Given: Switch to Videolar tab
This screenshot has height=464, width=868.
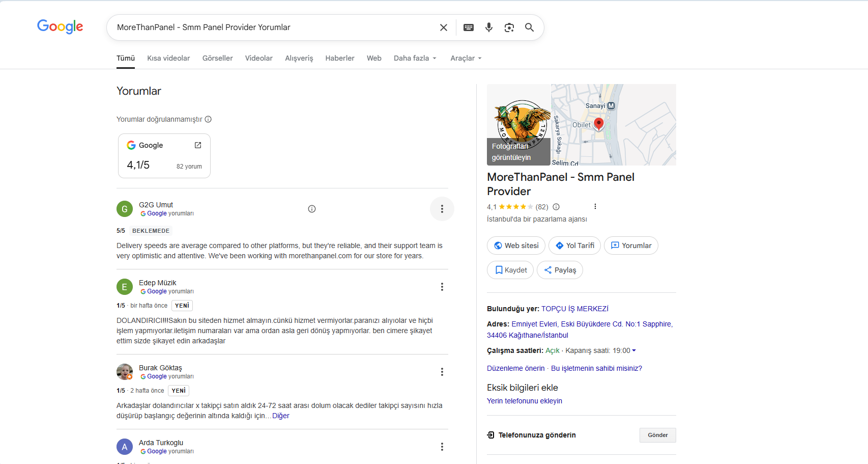Looking at the screenshot, I should point(259,58).
